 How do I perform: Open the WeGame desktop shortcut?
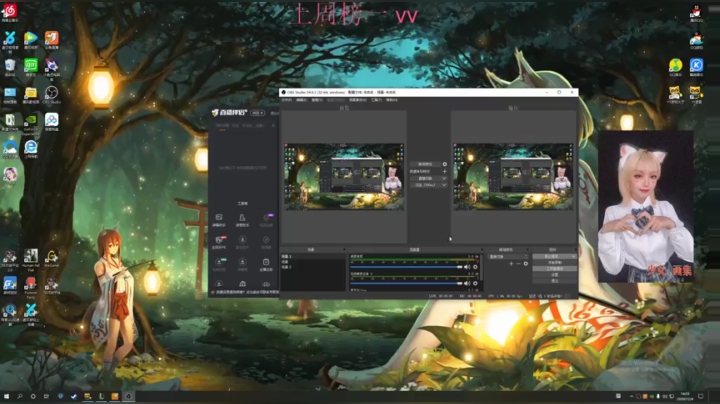pos(51,259)
